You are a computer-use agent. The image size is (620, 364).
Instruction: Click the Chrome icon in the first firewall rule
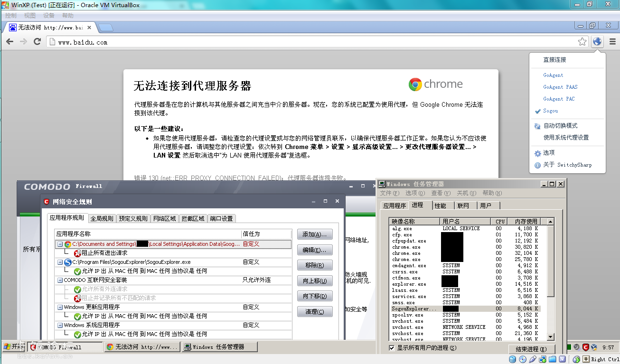[x=67, y=244]
